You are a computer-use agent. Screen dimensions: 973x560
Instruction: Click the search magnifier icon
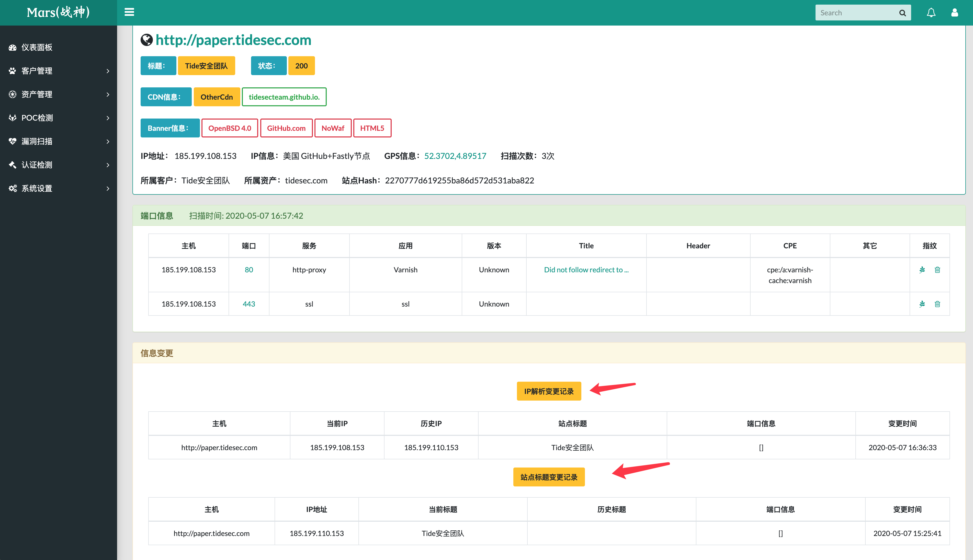click(902, 12)
